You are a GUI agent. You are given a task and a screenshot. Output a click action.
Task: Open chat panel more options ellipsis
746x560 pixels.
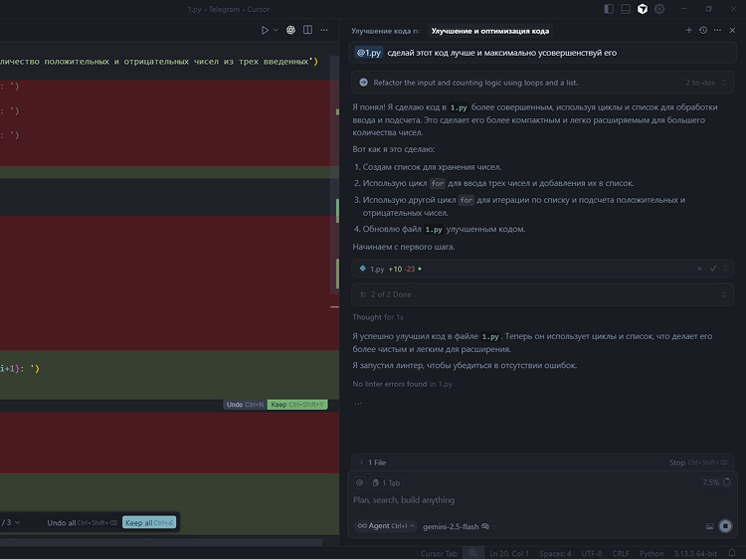(x=717, y=30)
